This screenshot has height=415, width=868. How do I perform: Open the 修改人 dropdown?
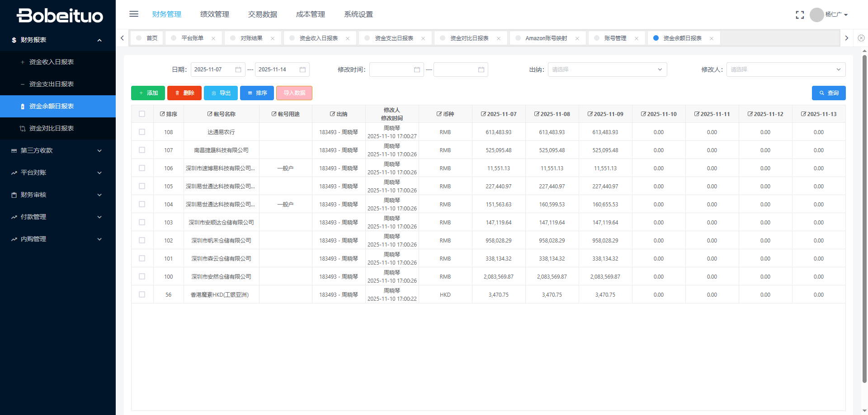(786, 70)
